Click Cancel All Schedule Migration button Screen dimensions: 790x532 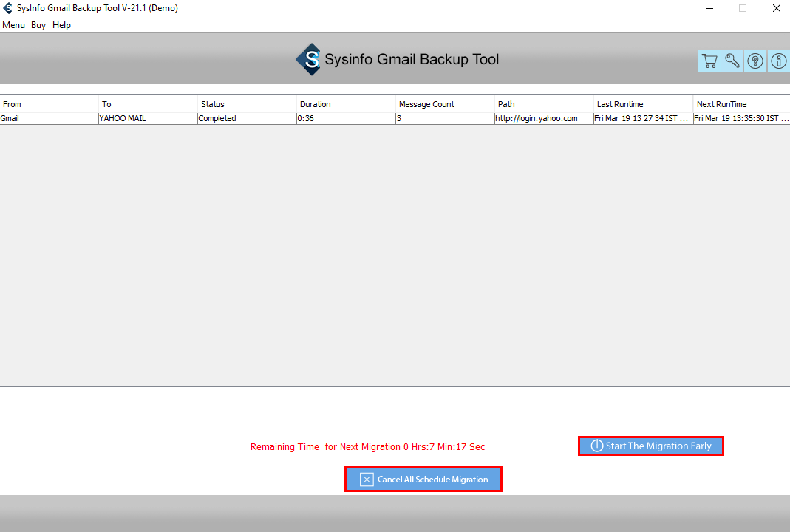coord(423,479)
